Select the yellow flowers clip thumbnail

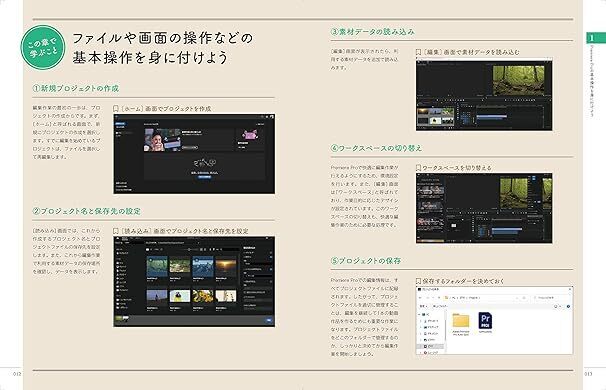[x=203, y=297]
